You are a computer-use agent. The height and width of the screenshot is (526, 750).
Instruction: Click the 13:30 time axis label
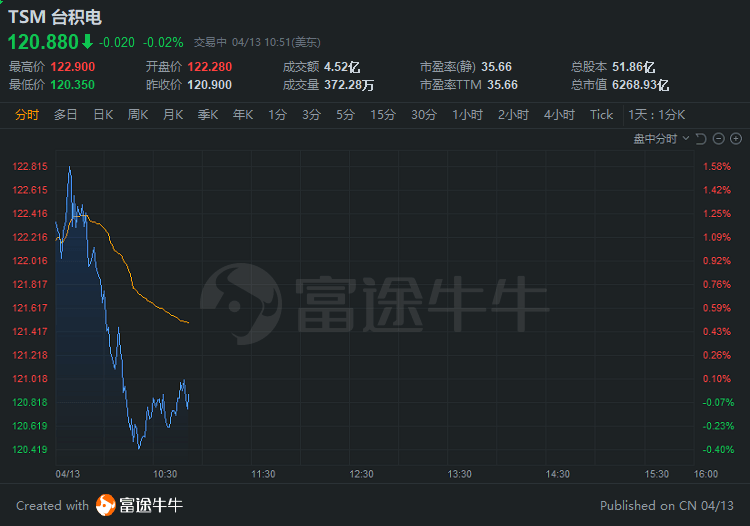coord(460,474)
